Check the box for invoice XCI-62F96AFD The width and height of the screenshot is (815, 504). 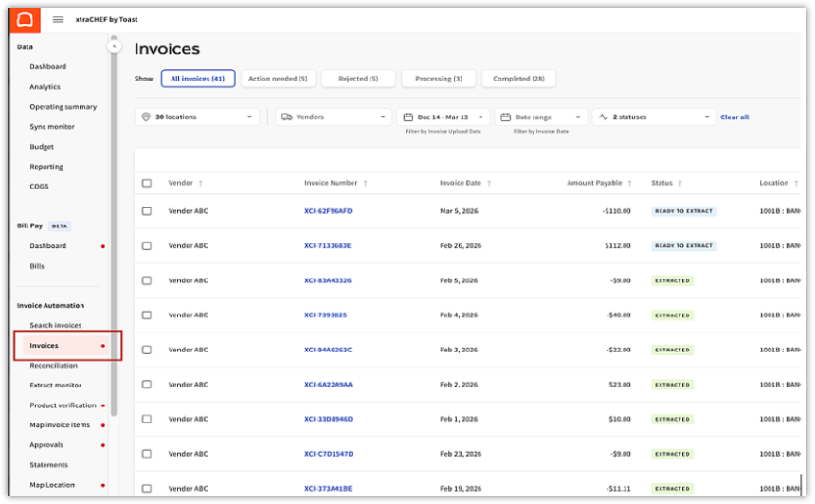click(146, 211)
